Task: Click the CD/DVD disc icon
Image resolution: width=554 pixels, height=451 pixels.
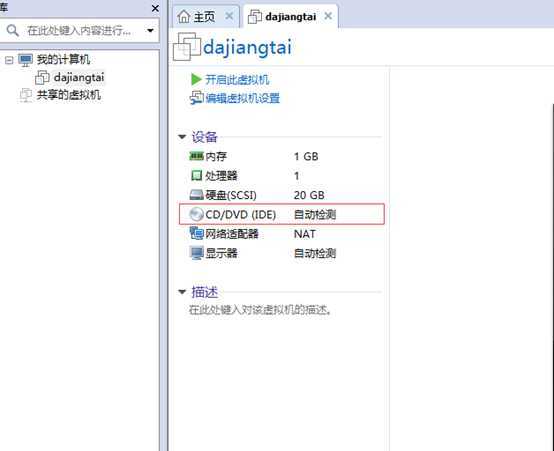Action: click(196, 214)
